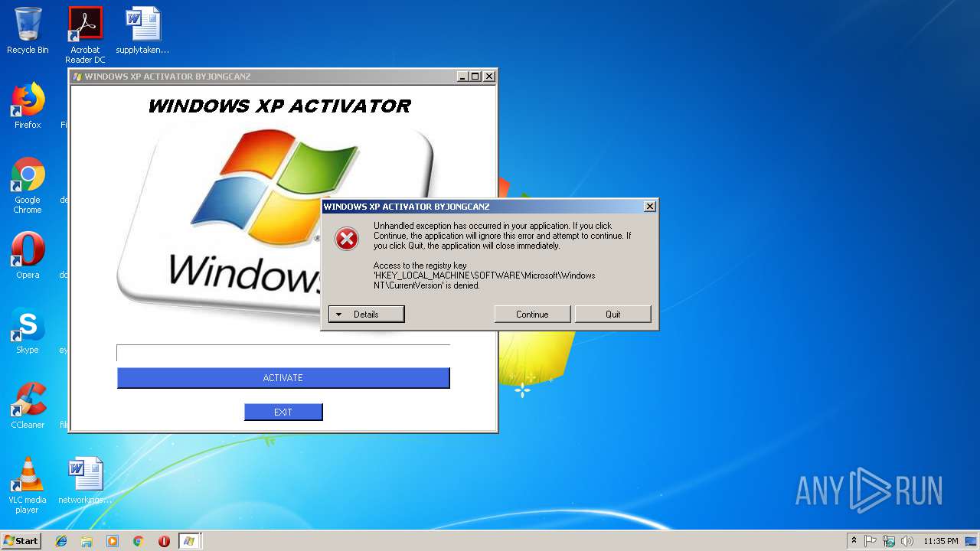Click the WINDOWS XP ACTIVATOR heading text
The image size is (980, 551).
[279, 106]
